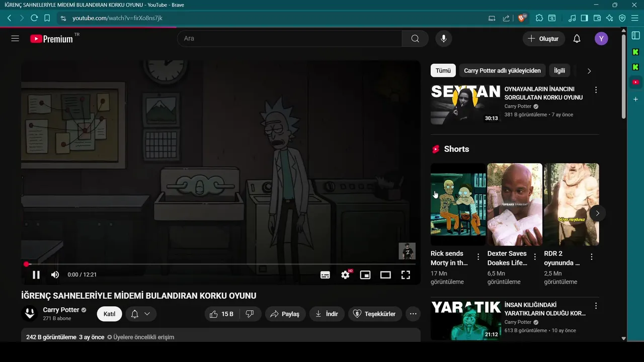The width and height of the screenshot is (644, 362).
Task: Open more actions three-dot menu under video
Action: [x=413, y=314]
